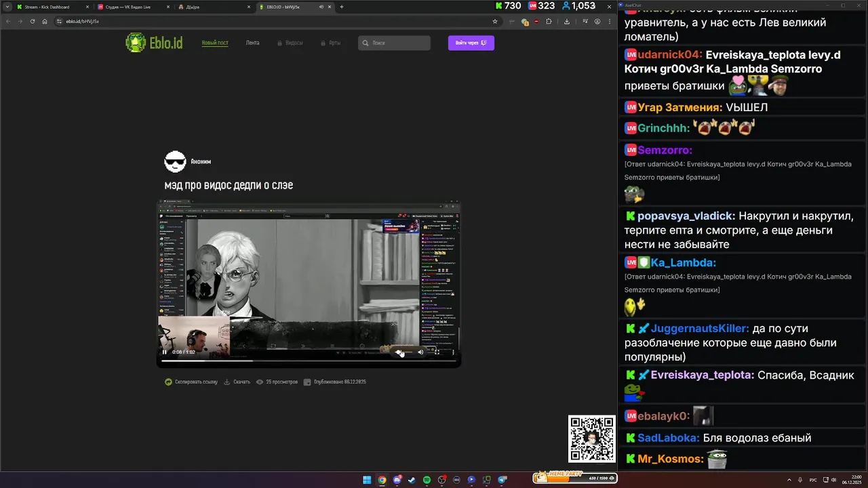The image size is (868, 488).
Task: Click the Eblo.id logo
Action: pos(154,43)
